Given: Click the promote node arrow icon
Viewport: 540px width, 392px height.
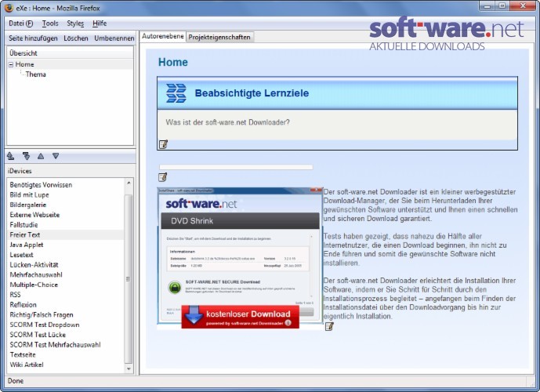Looking at the screenshot, I should click(11, 156).
